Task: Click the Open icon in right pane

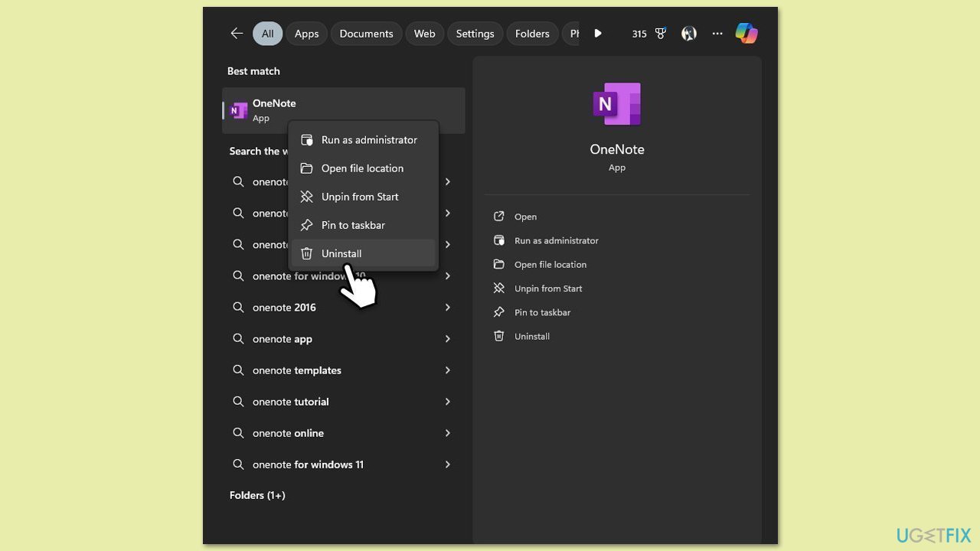Action: click(499, 217)
